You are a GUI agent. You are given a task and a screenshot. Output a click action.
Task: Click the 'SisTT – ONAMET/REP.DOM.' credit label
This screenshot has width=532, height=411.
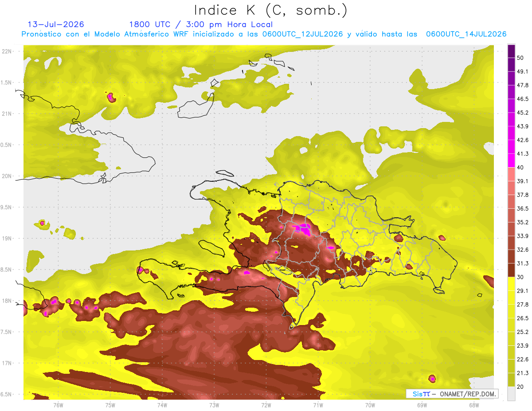pos(452,394)
